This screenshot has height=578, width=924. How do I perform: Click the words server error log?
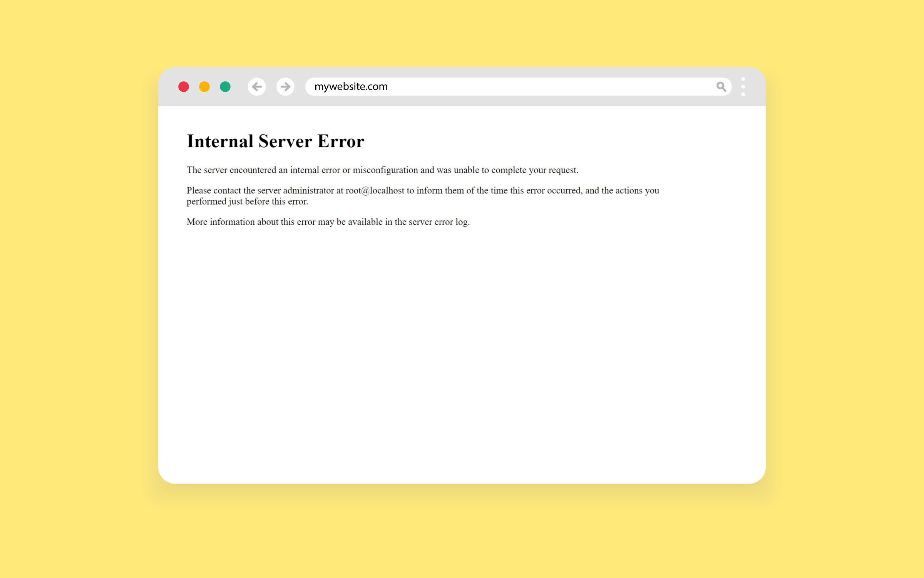[x=439, y=222]
